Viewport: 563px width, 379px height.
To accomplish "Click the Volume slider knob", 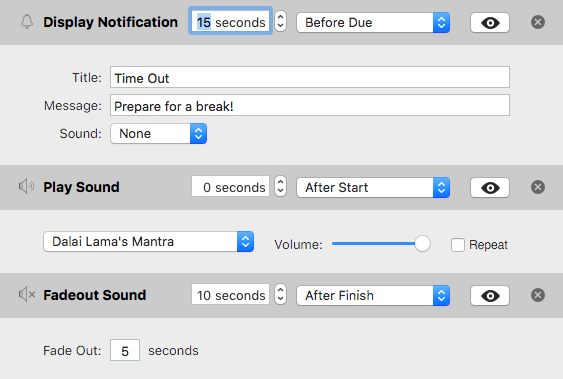I will point(422,244).
